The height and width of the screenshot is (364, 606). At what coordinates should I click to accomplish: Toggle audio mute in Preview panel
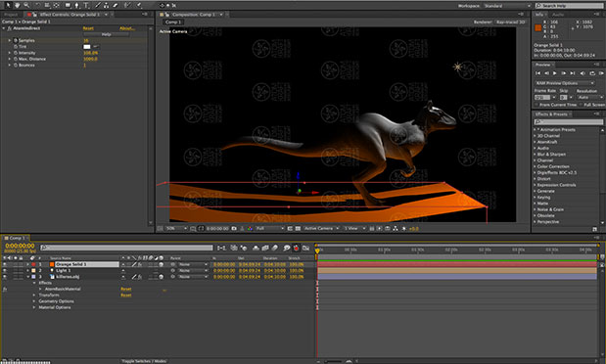pos(583,73)
